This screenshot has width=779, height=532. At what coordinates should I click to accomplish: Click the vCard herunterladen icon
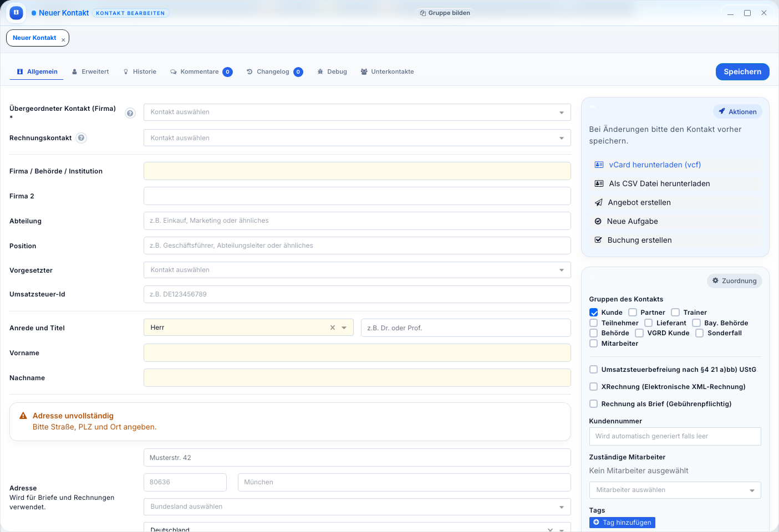coord(599,165)
